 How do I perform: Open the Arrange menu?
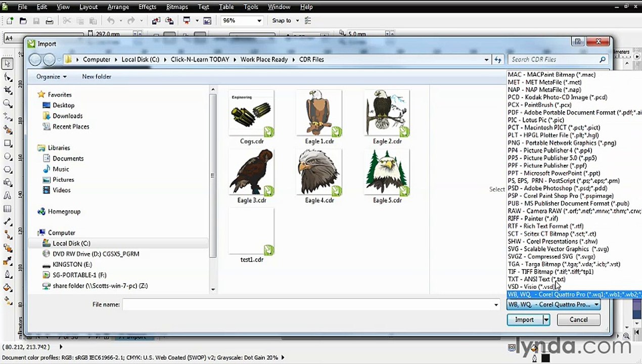tap(118, 7)
